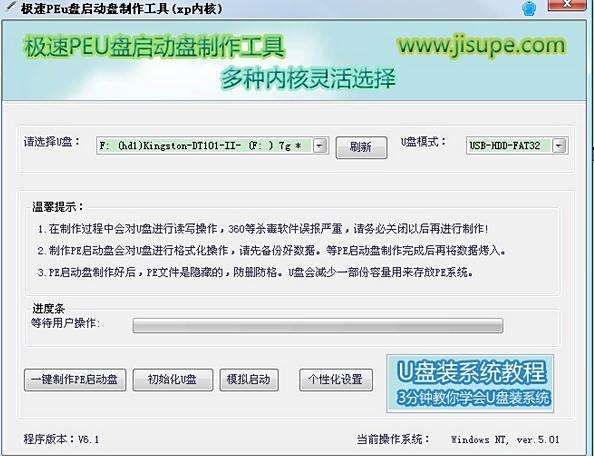Click the 多种内核灵活选择 slogan in banner

coord(308,79)
